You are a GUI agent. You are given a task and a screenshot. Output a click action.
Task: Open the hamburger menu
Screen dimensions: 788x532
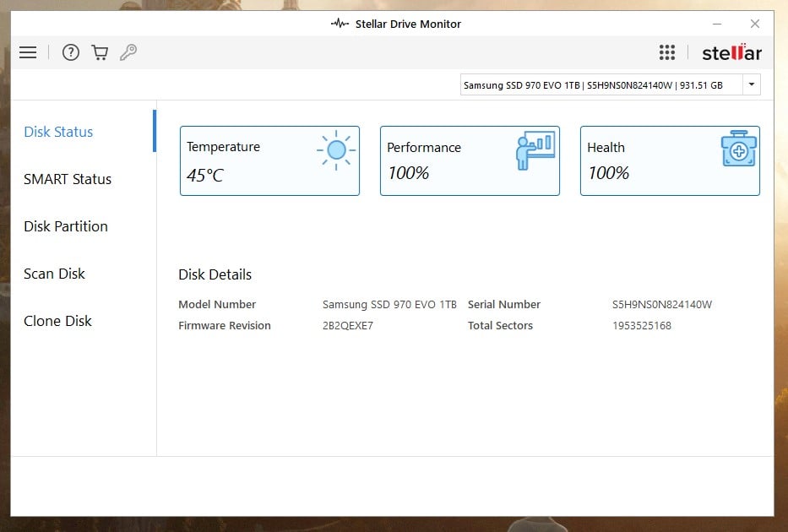[x=28, y=52]
